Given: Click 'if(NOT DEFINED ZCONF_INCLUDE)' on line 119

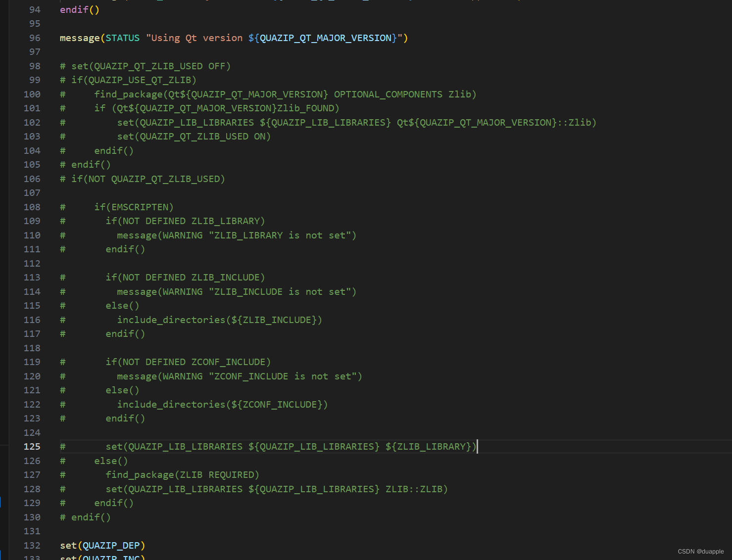Looking at the screenshot, I should 188,362.
